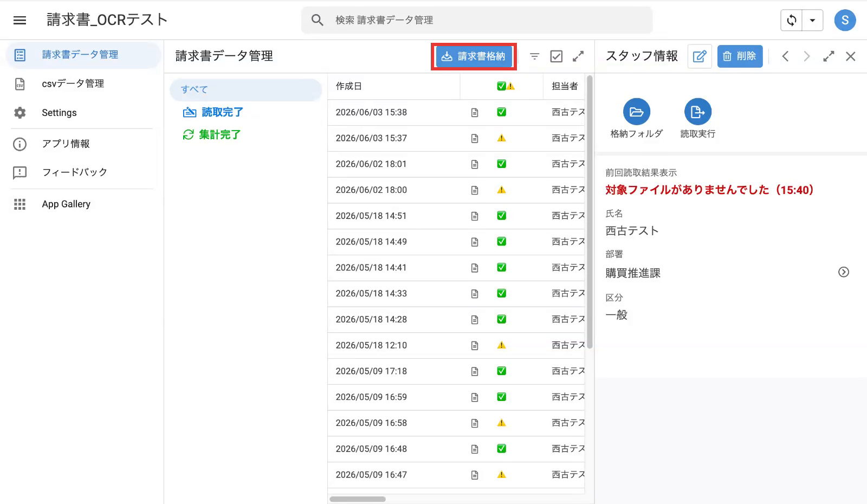The height and width of the screenshot is (504, 867).
Task: Select the 集計完了 filter
Action: [x=211, y=134]
